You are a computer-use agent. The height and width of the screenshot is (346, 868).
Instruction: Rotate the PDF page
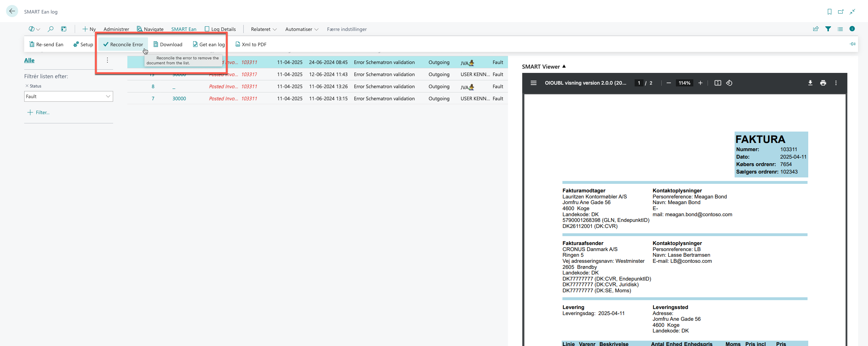pyautogui.click(x=729, y=83)
